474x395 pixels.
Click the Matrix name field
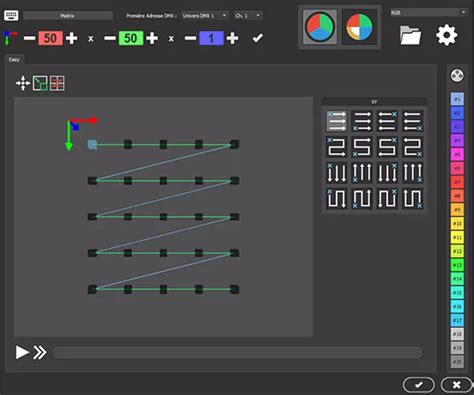[68, 16]
